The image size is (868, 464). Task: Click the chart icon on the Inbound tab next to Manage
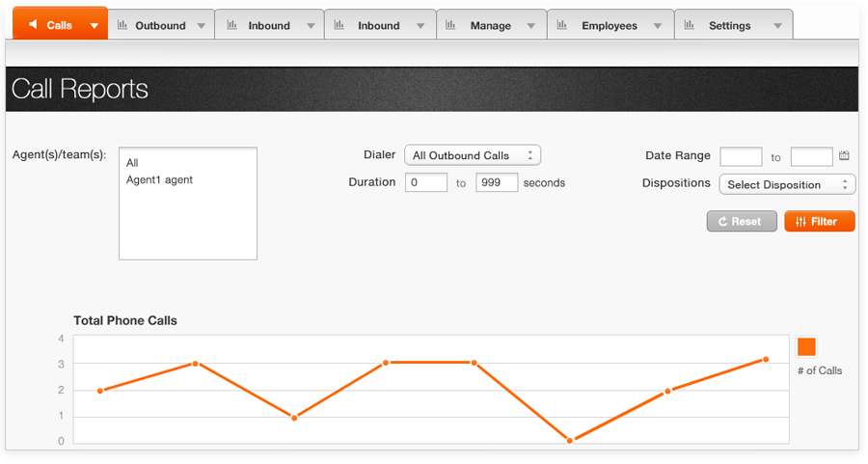339,25
